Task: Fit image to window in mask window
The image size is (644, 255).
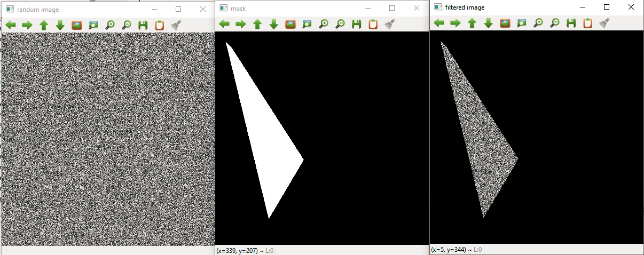Action: pos(307,24)
